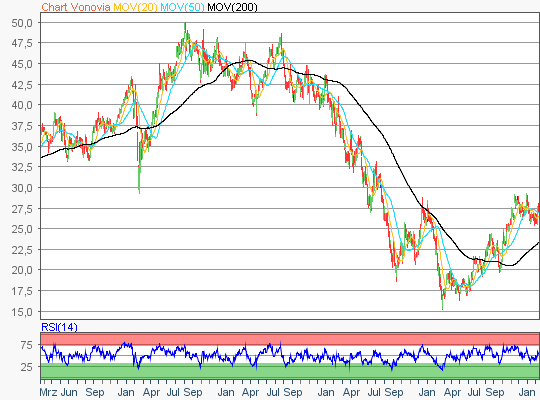Image resolution: width=540 pixels, height=400 pixels.
Task: Click the 25,0 price axis label
Action: (x=22, y=229)
